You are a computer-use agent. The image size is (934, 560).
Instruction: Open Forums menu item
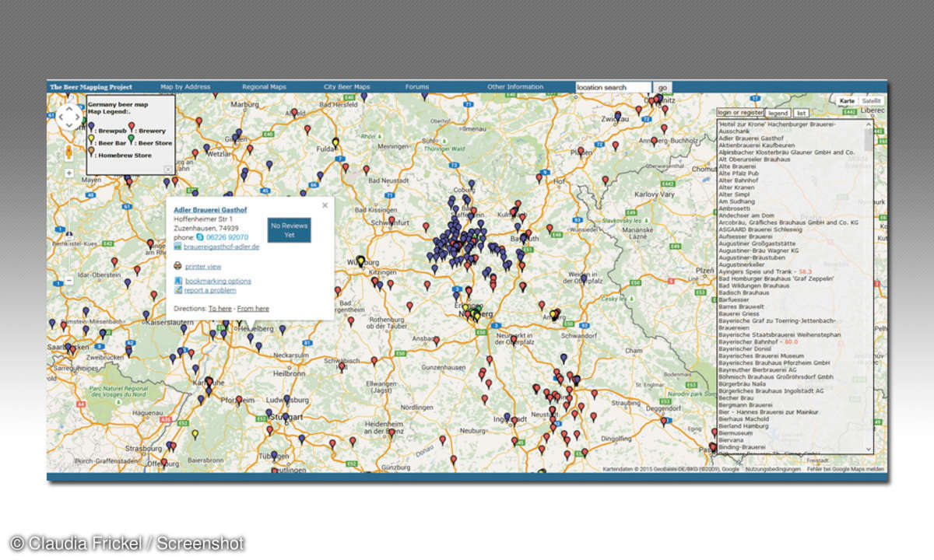(x=417, y=87)
